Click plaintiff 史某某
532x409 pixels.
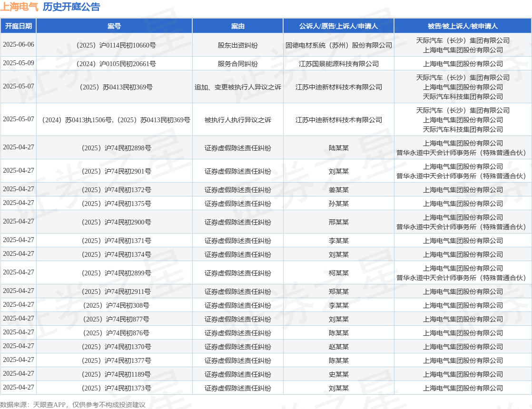click(339, 375)
